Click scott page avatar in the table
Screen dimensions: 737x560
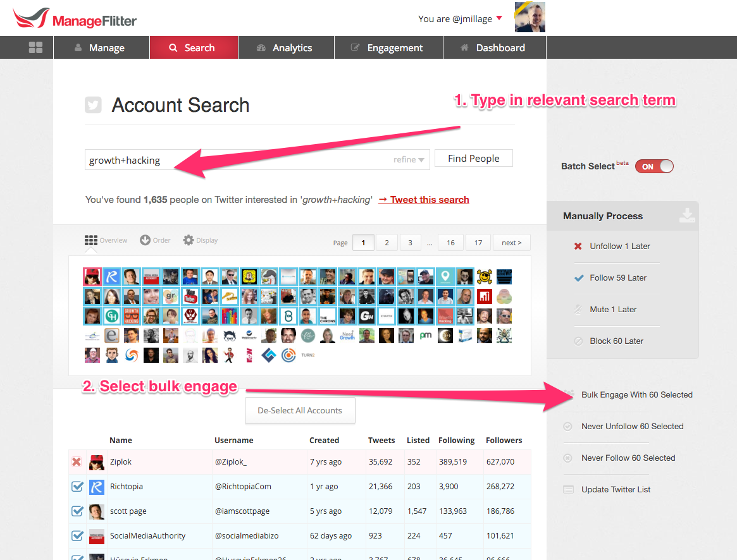97,511
